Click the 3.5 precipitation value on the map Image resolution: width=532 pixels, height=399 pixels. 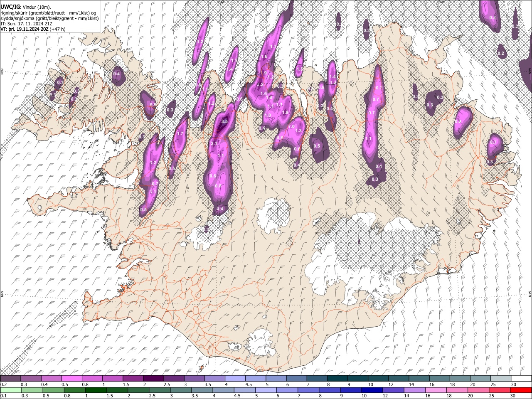224,121
